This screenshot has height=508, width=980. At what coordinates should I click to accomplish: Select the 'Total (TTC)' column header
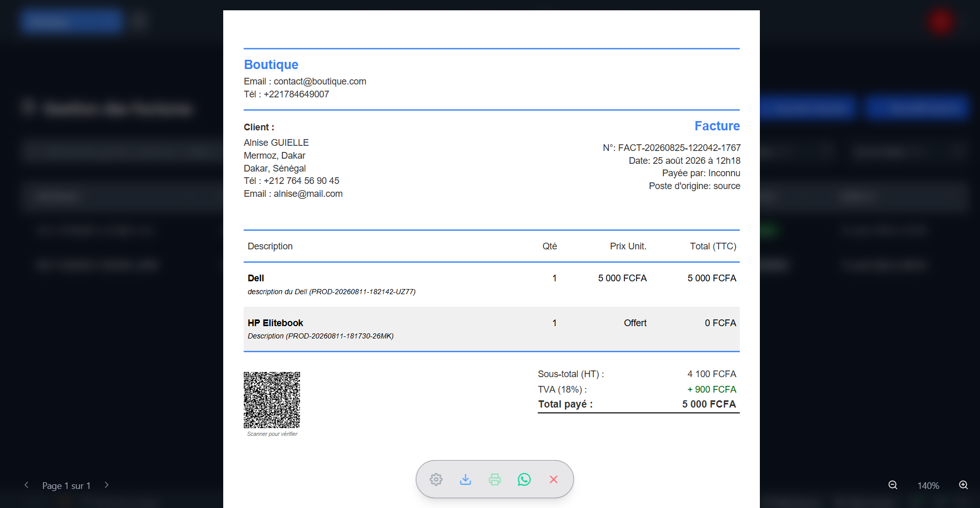[x=713, y=246]
